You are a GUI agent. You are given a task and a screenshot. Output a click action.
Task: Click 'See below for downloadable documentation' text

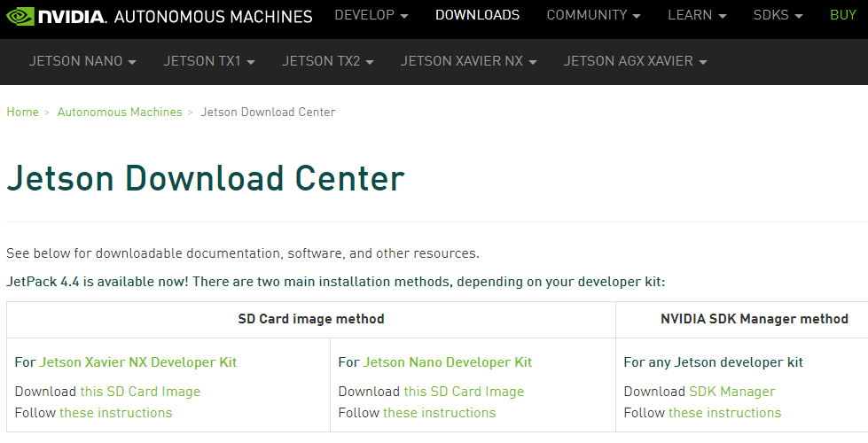[x=242, y=254]
